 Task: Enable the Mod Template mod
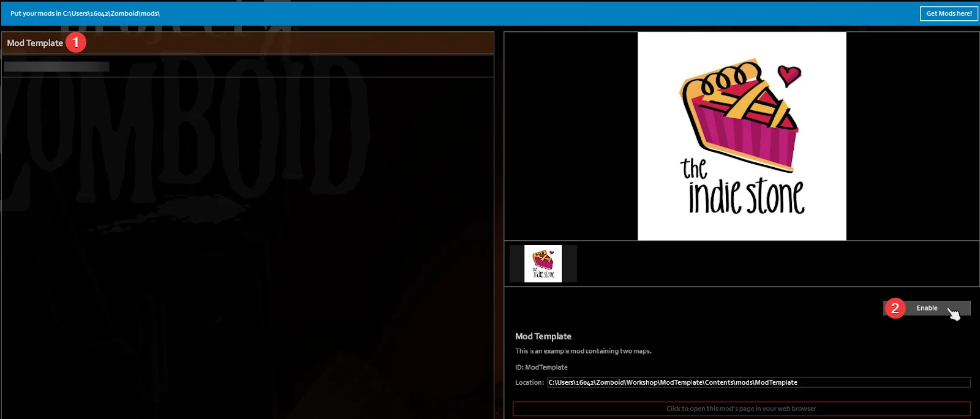[x=927, y=308]
